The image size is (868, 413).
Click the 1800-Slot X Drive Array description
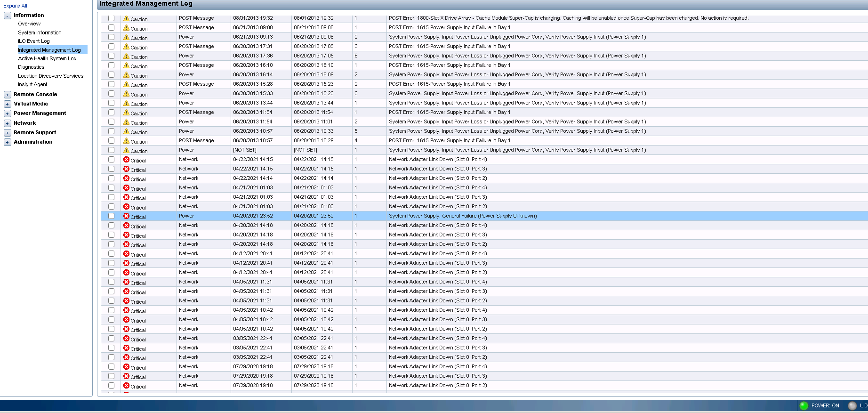point(568,18)
